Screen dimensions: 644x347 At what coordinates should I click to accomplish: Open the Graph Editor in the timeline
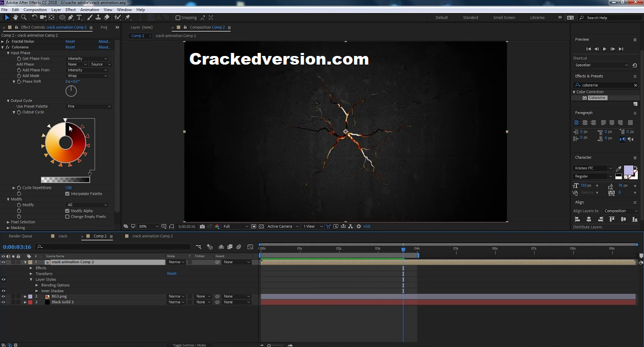click(x=250, y=247)
